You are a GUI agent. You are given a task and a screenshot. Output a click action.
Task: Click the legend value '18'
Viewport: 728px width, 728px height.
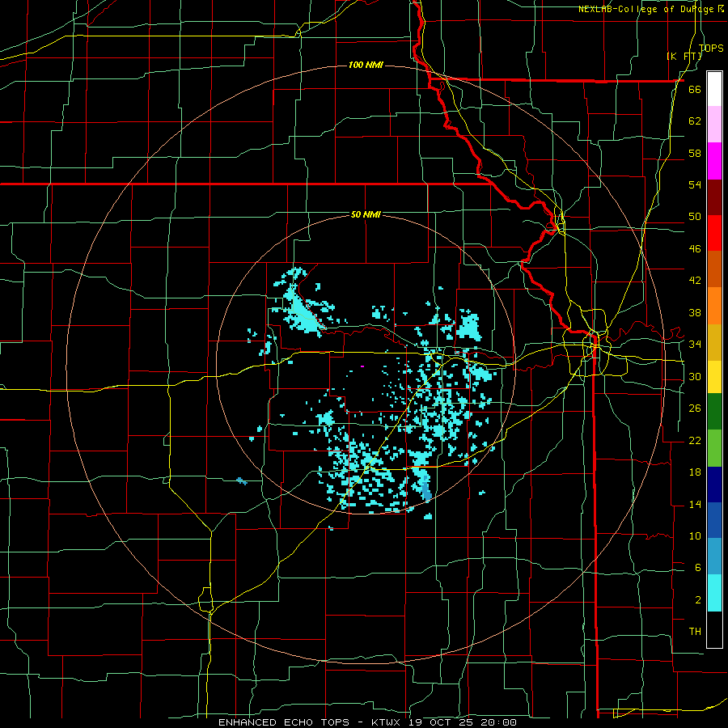point(695,472)
